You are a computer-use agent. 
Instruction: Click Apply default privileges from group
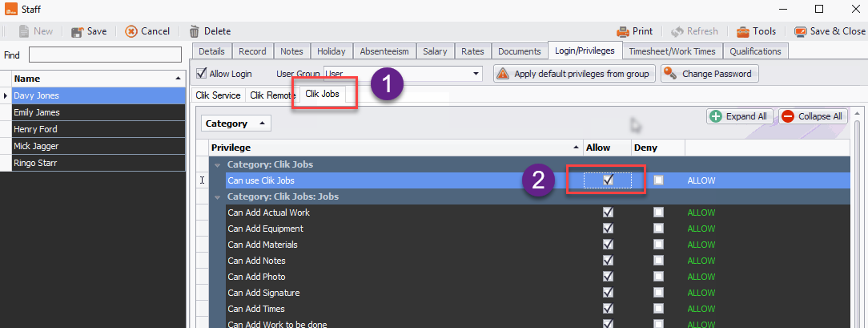click(574, 74)
